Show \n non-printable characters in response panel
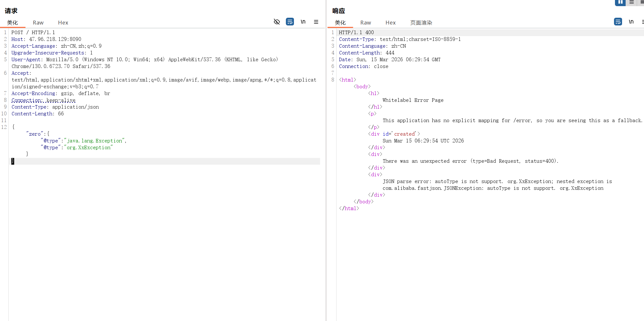 [631, 22]
